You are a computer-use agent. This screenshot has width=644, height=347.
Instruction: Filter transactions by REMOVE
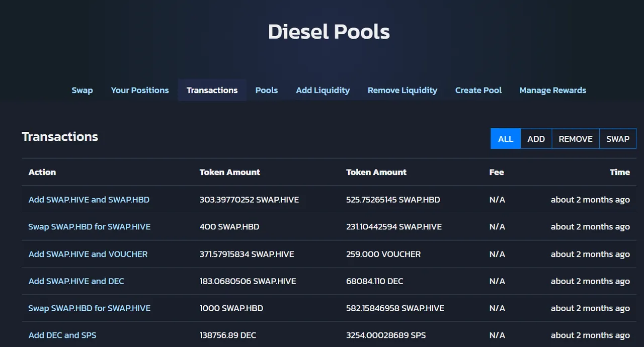coord(576,139)
